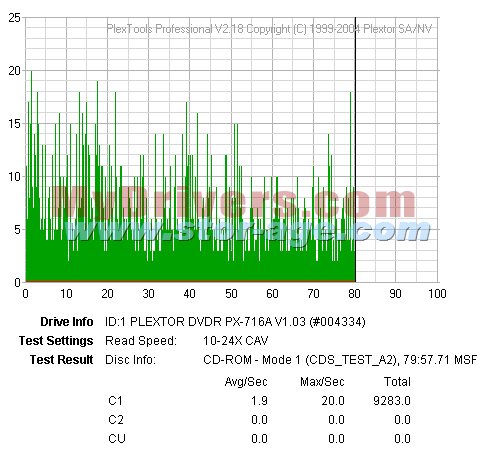Viewport: 493px width, 454px height.
Task: Click the 'Read Speed:' label
Action: [141, 341]
